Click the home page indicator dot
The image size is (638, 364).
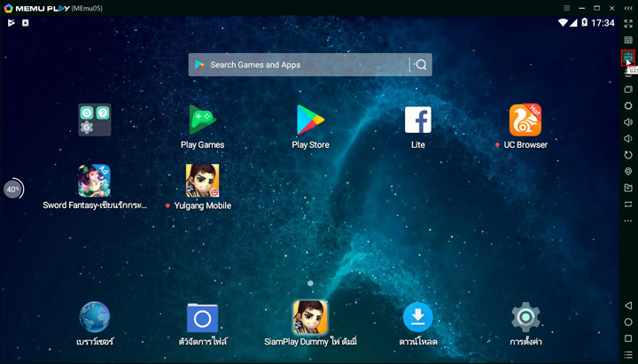(x=310, y=283)
